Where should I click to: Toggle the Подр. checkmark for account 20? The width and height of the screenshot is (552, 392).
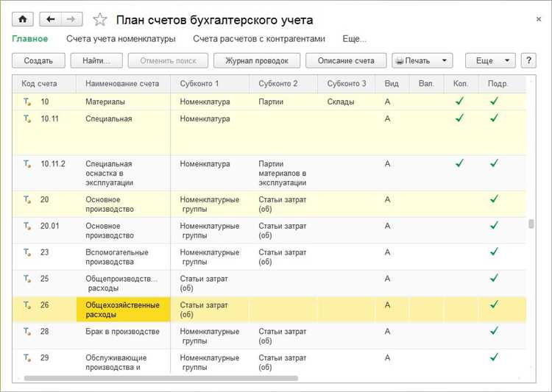494,199
